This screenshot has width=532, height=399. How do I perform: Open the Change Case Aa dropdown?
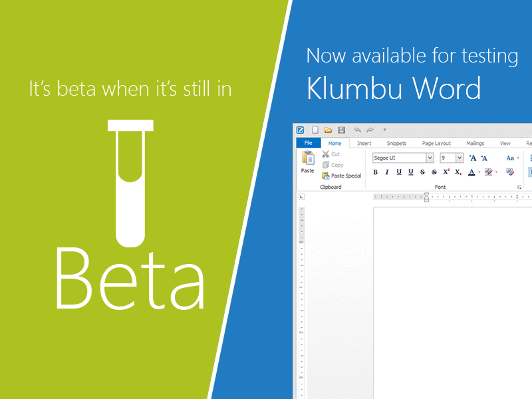coord(512,158)
